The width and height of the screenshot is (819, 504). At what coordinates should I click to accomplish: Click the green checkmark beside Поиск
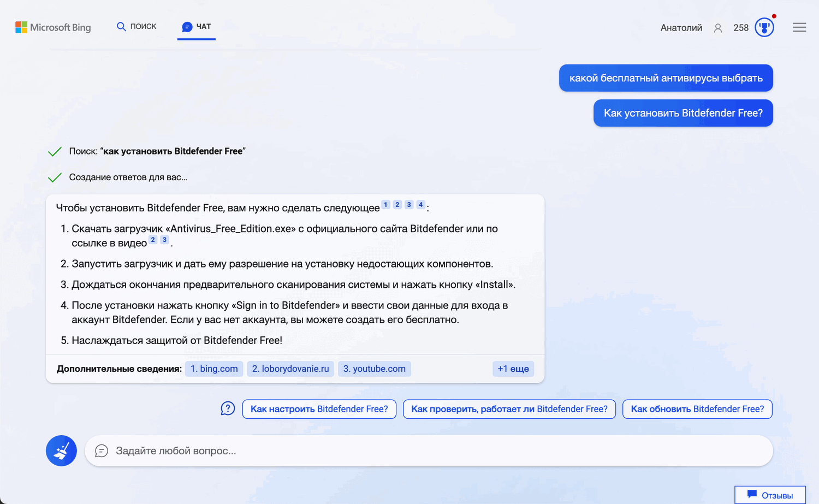point(55,151)
